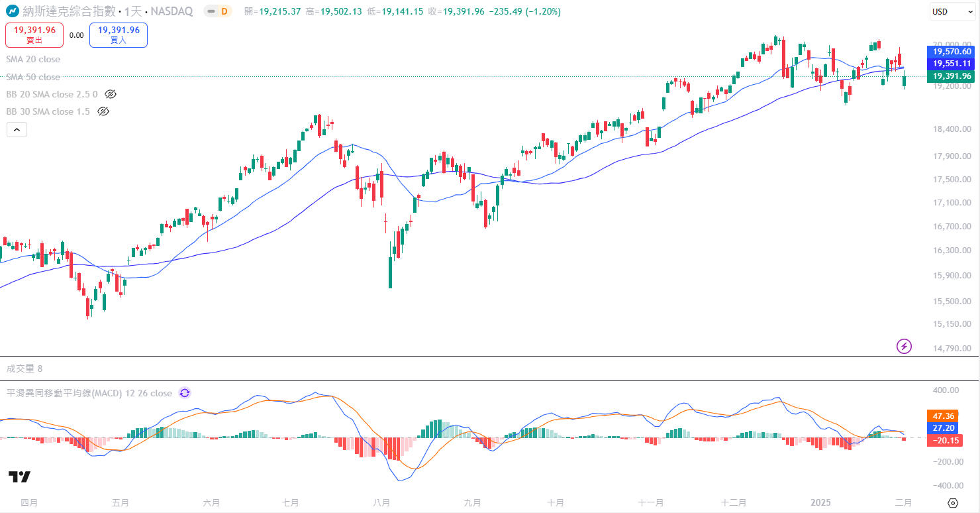Click the 十月 label on time axis
This screenshot has height=513, width=980.
556,503
